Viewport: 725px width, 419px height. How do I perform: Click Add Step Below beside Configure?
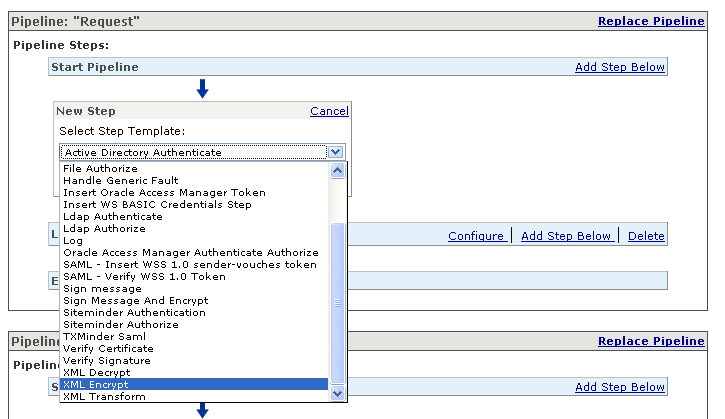click(566, 236)
